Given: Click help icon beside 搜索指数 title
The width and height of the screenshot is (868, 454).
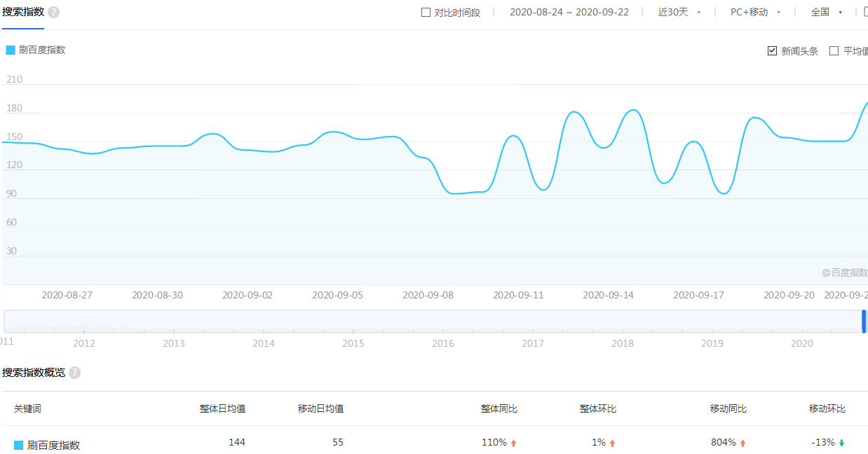Looking at the screenshot, I should (54, 13).
